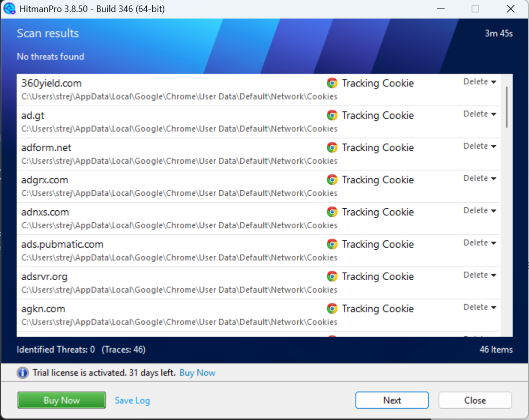Open Delete dropdown for adnxs.com
The image size is (529, 420).
tap(480, 211)
